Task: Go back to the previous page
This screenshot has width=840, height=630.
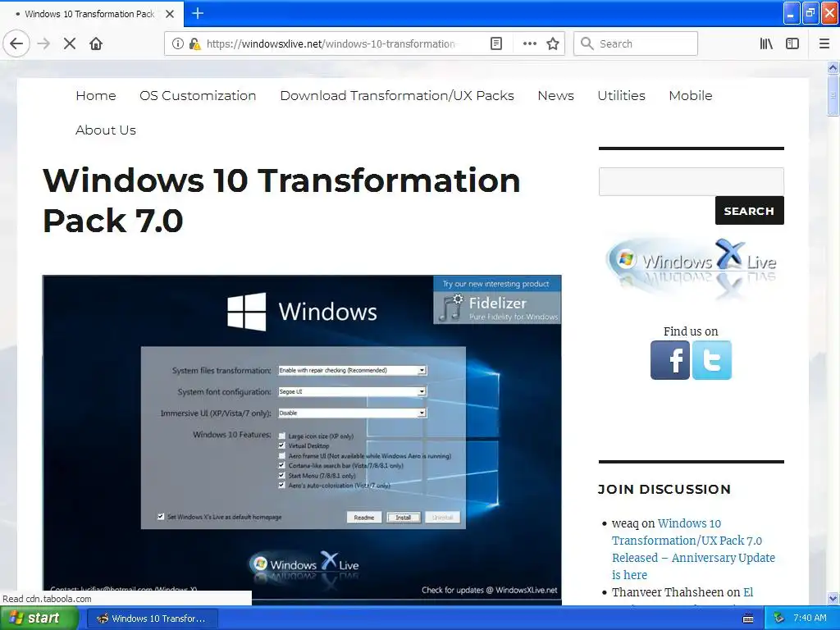Action: [x=16, y=43]
